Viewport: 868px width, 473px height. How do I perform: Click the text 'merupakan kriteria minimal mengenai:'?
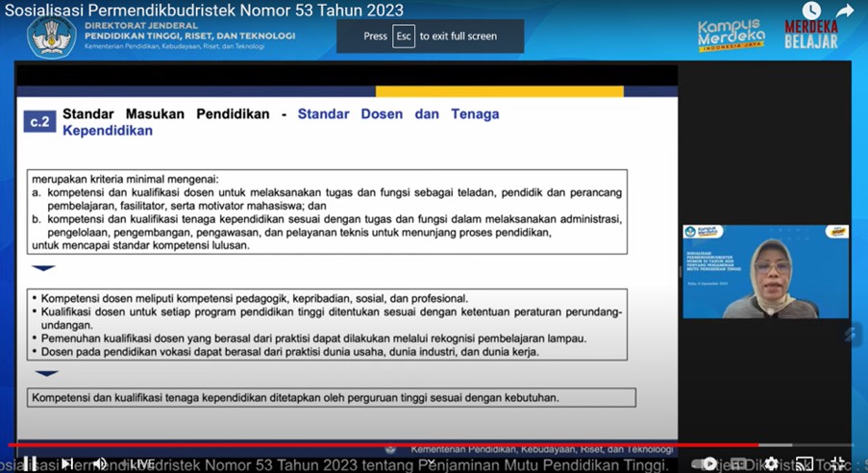[x=125, y=180]
